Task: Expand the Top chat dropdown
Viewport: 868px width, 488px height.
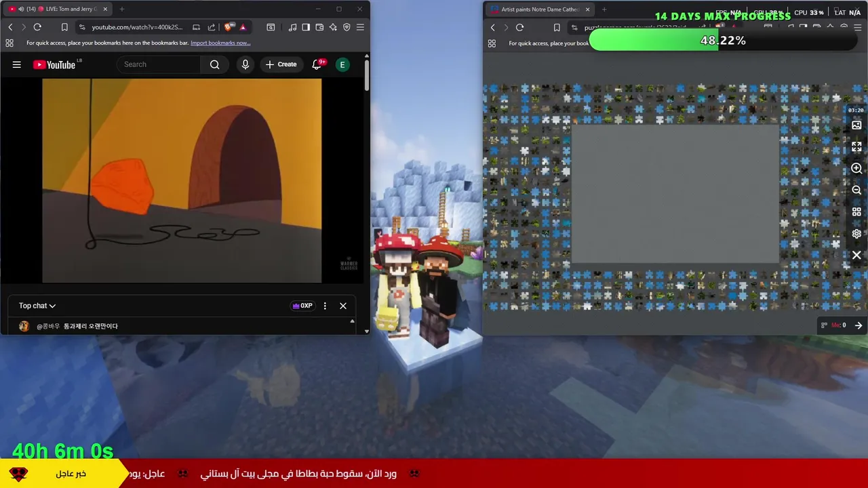Action: tap(37, 306)
